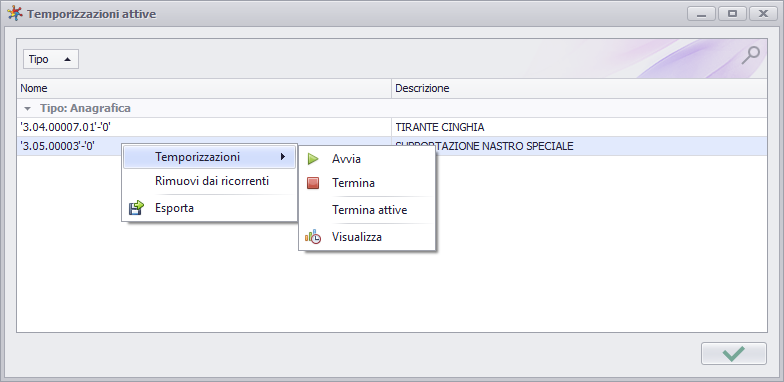Click the red Termina stop icon
Image resolution: width=784 pixels, height=382 pixels.
(x=313, y=183)
